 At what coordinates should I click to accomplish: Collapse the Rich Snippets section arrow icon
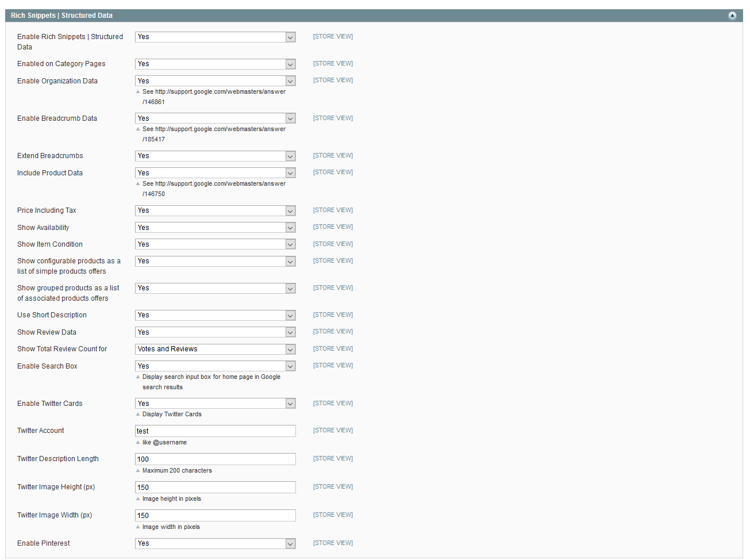(x=732, y=16)
